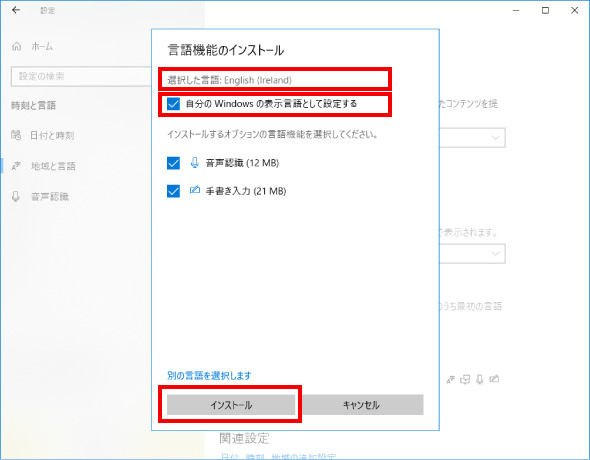
Task: Click the display language icon in background feature row
Action: (450, 380)
